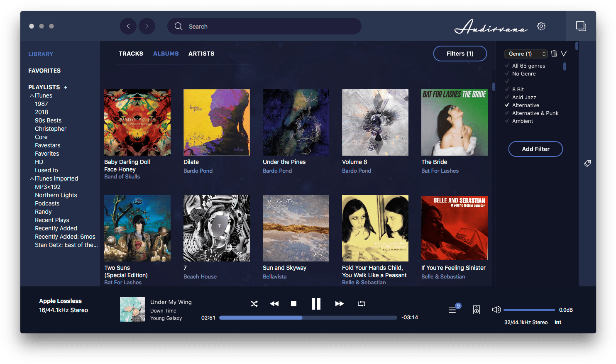The image size is (616, 364).
Task: Select the Northern Lights playlist
Action: click(x=56, y=195)
